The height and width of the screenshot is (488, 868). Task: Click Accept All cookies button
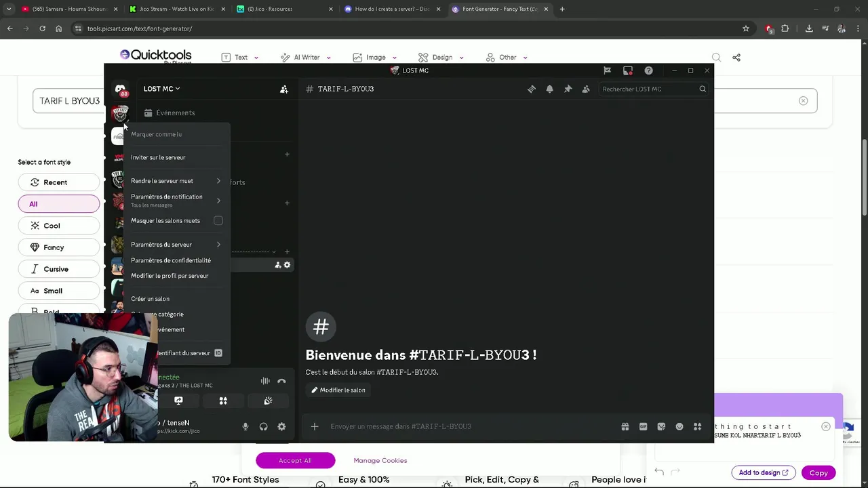(x=295, y=461)
